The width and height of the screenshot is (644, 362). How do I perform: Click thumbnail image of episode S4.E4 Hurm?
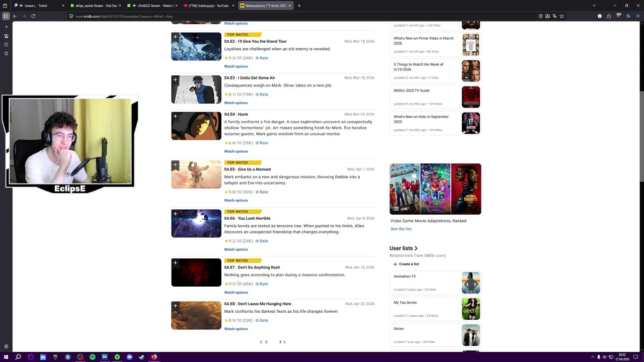point(196,126)
